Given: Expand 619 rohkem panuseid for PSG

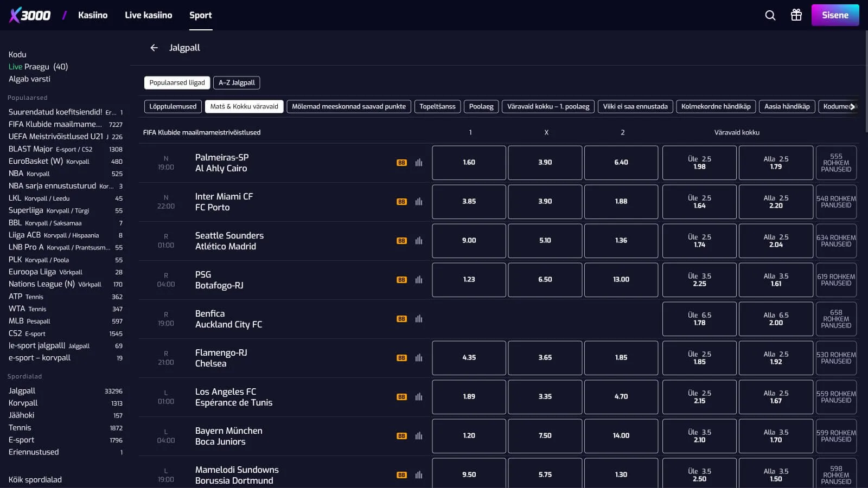Looking at the screenshot, I should [836, 280].
